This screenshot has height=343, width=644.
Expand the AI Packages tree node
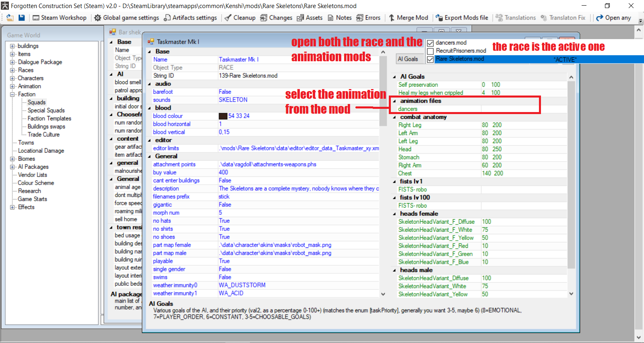pos(12,167)
